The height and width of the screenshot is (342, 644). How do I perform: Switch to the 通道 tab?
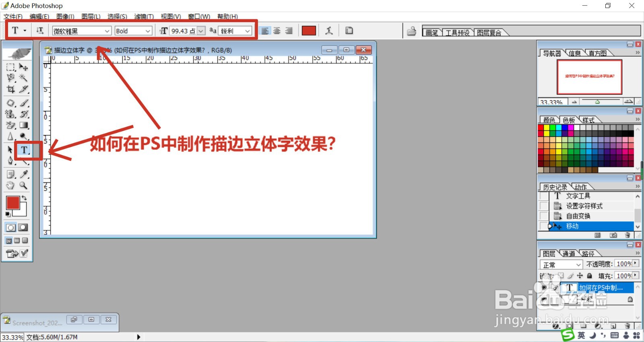pyautogui.click(x=569, y=253)
